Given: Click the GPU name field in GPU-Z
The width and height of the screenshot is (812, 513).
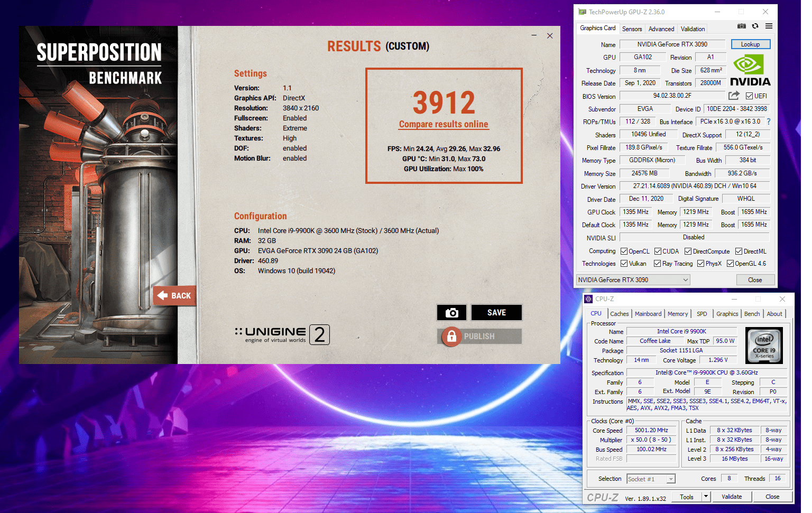Looking at the screenshot, I should tap(672, 44).
